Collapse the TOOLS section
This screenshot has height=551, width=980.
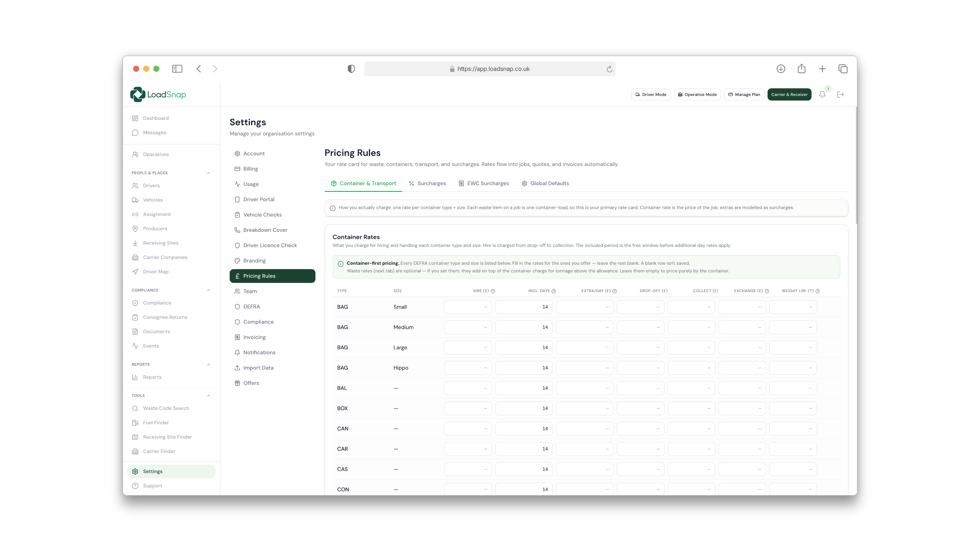click(x=209, y=395)
